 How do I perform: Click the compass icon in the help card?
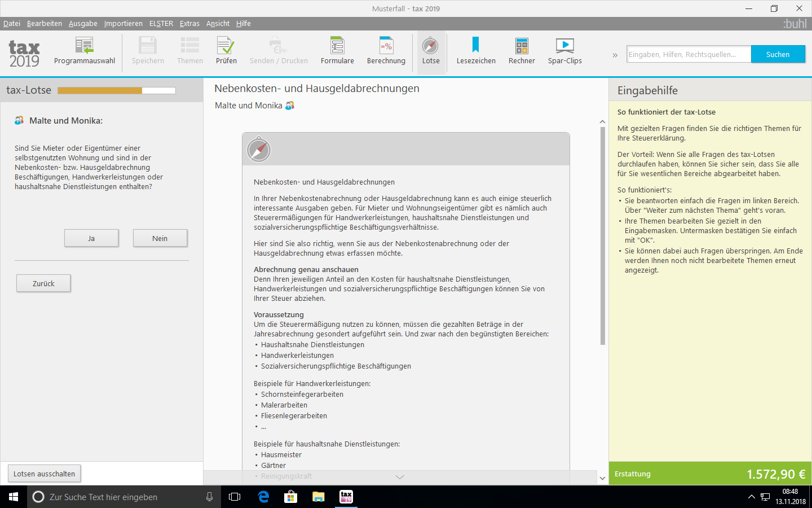(x=259, y=150)
